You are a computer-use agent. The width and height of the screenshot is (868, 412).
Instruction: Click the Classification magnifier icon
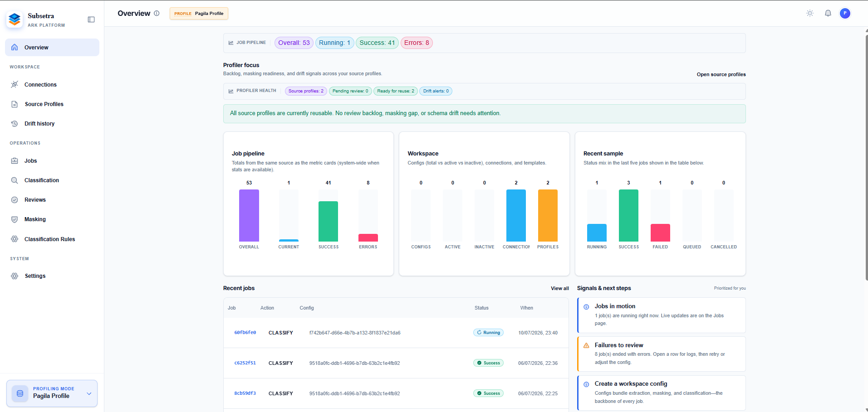click(15, 180)
